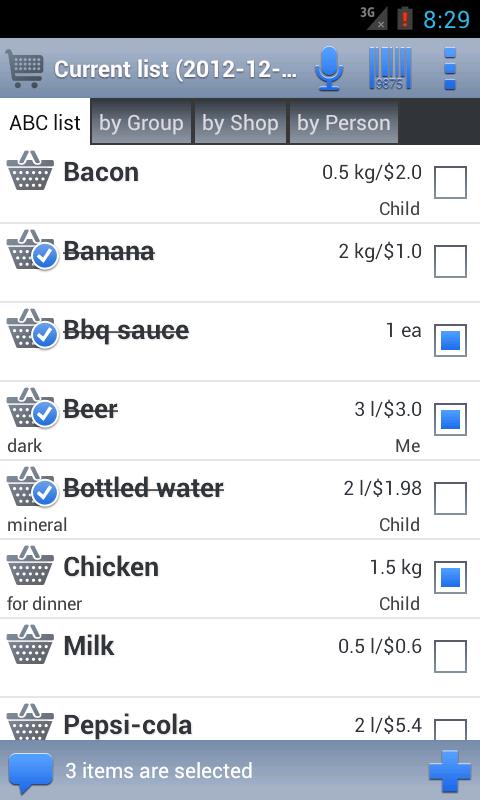Tap the basket icon next to Milk
The width and height of the screenshot is (480, 800).
30,645
